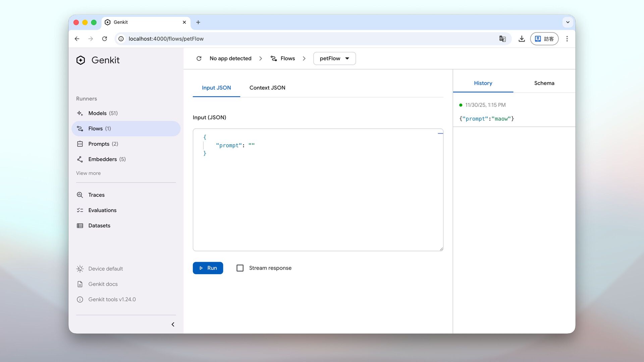Switch to the Schema tab
This screenshot has width=644, height=362.
click(x=544, y=83)
